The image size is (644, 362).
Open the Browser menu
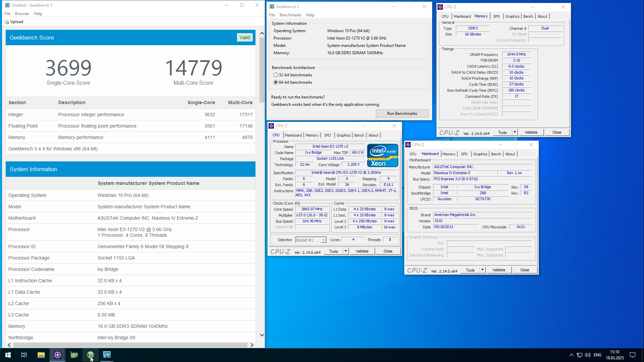pyautogui.click(x=22, y=14)
